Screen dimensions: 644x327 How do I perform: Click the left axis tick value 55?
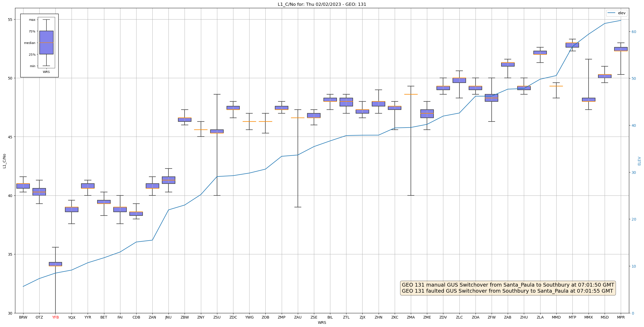(x=11, y=20)
